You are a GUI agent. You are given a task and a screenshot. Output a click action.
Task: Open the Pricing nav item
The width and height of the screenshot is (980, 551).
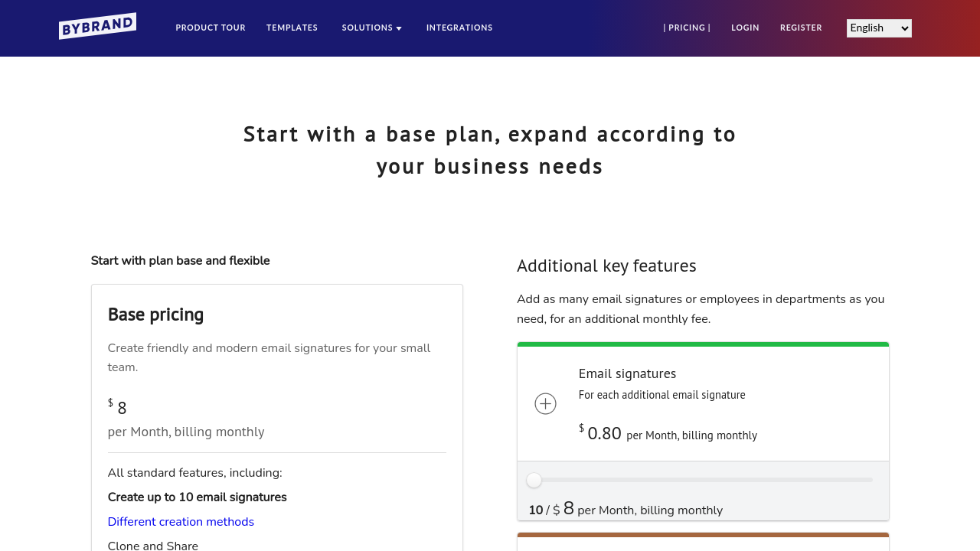pos(687,28)
